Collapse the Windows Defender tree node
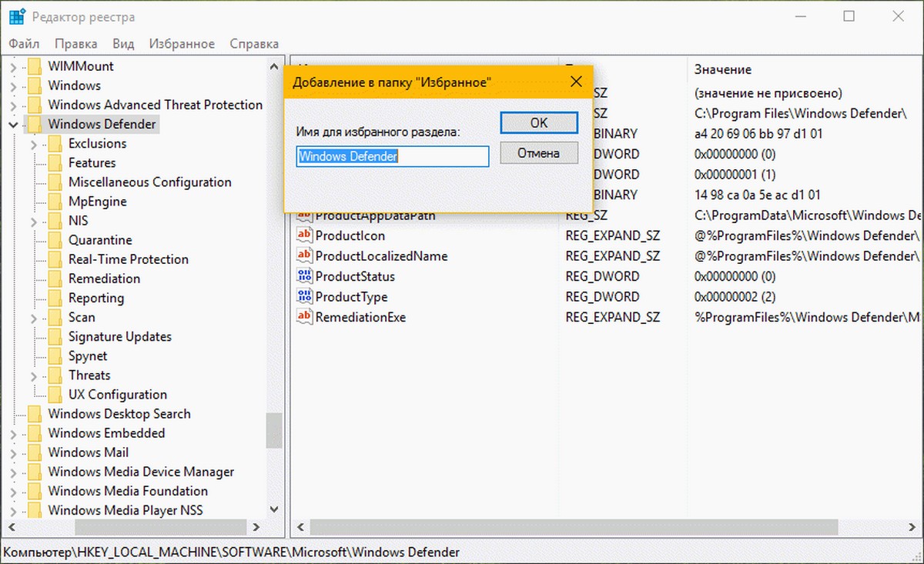 coord(13,124)
